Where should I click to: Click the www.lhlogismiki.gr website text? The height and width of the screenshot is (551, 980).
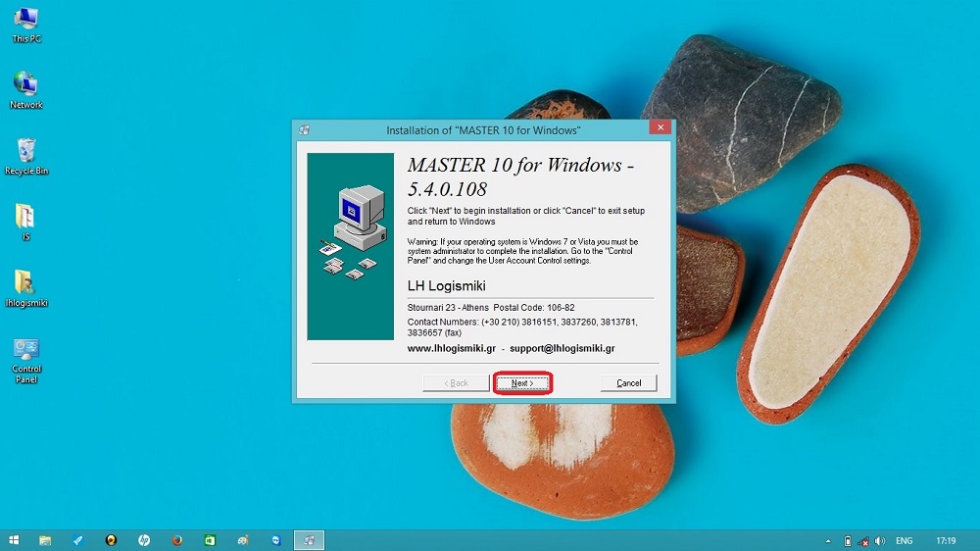(451, 348)
